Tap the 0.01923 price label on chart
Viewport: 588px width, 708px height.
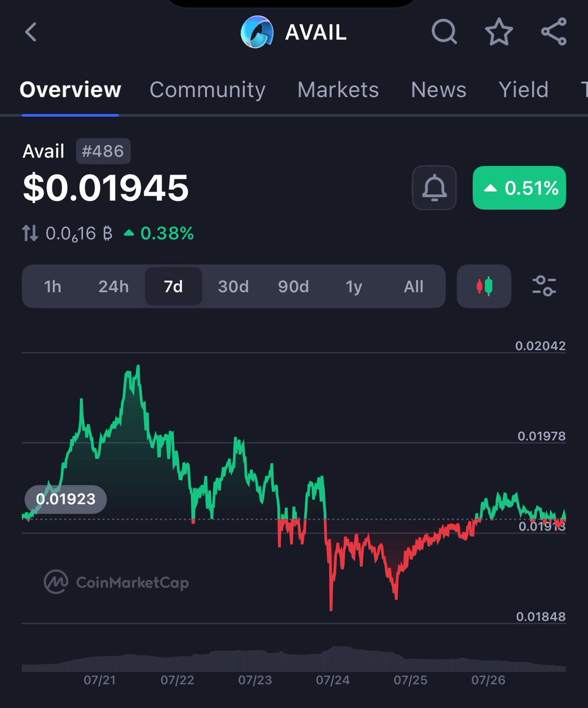tap(65, 499)
